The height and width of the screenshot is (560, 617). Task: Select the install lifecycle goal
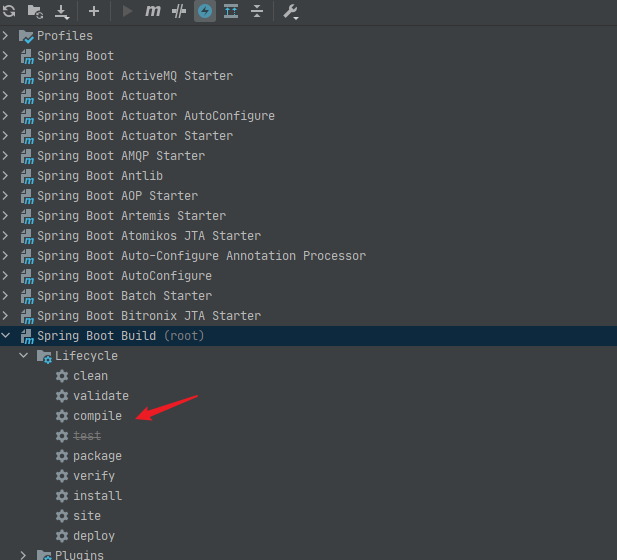(98, 496)
